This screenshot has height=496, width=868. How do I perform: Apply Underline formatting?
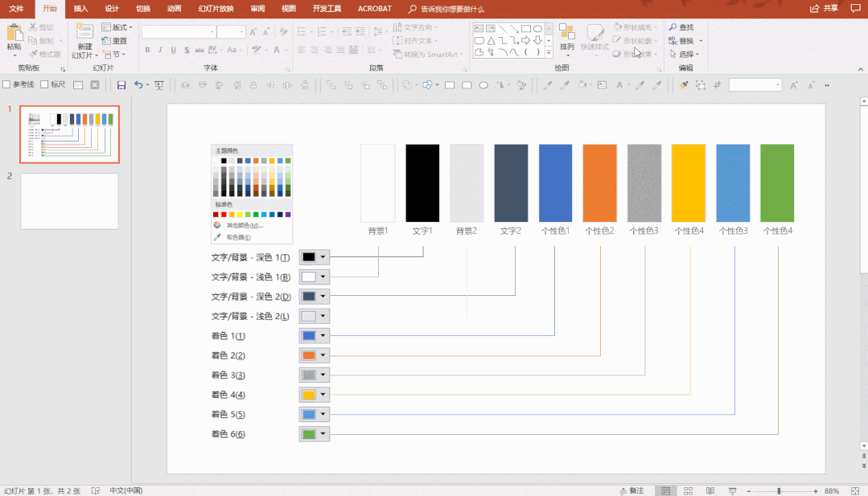(173, 50)
